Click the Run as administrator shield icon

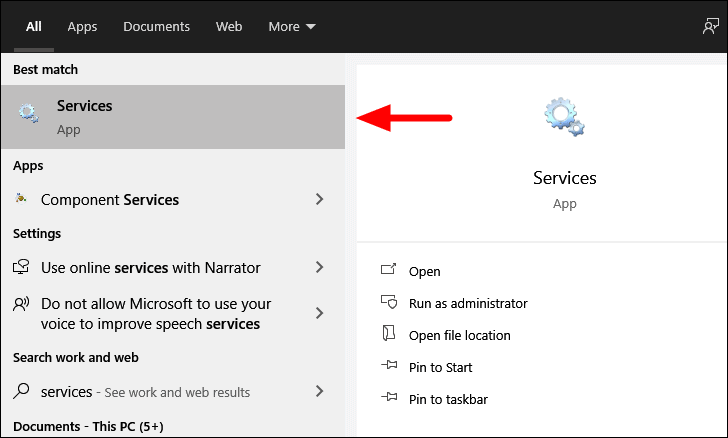(389, 302)
